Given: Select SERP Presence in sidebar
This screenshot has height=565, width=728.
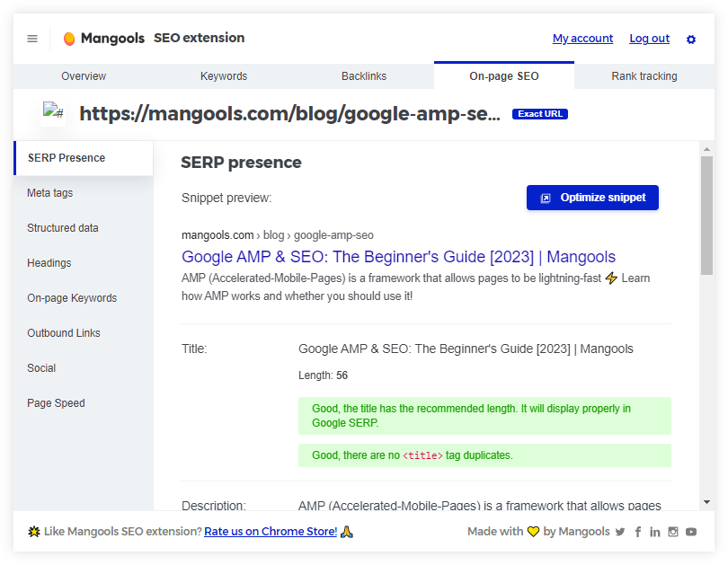Looking at the screenshot, I should tap(84, 158).
